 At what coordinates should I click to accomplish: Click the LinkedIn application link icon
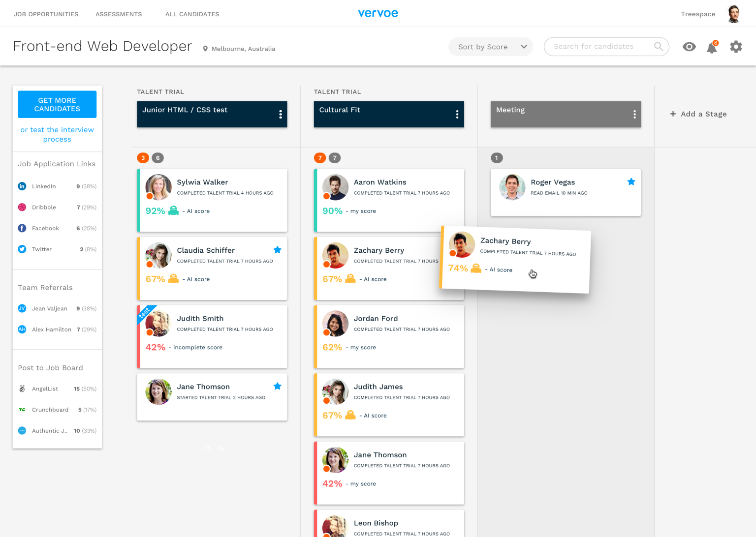[x=22, y=186]
